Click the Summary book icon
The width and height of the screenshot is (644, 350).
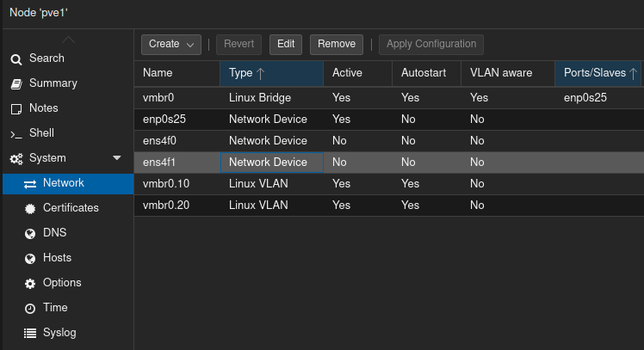point(16,84)
